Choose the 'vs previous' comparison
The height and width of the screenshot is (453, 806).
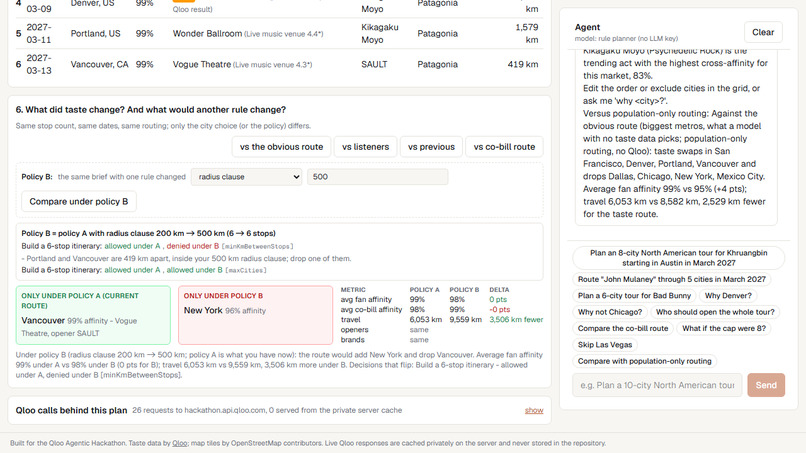431,147
